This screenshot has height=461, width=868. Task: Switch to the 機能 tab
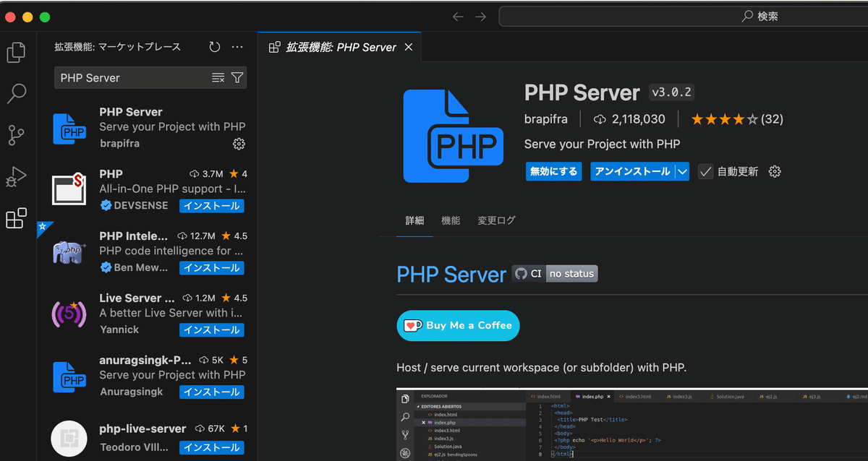(451, 220)
